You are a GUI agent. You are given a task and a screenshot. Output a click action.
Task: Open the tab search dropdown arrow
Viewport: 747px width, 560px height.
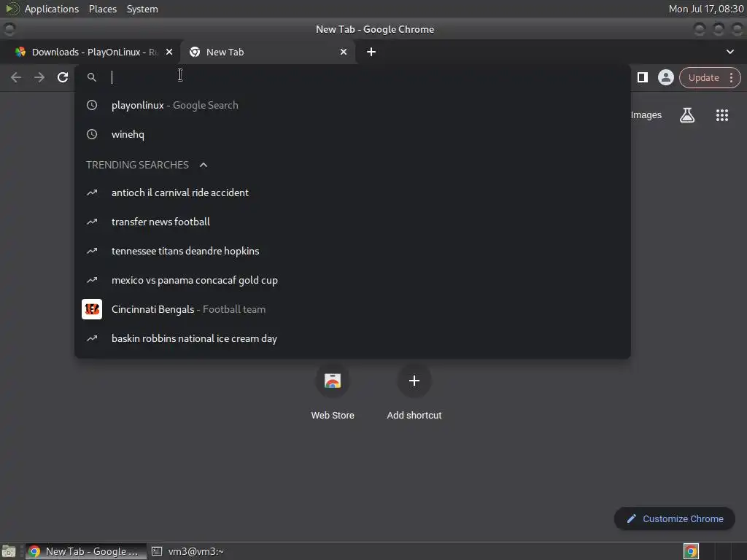click(729, 52)
